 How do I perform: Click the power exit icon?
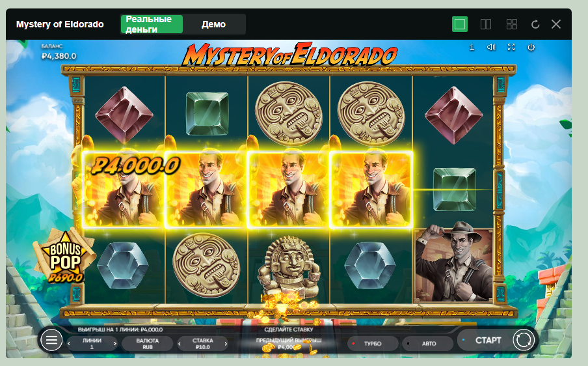pyautogui.click(x=531, y=47)
